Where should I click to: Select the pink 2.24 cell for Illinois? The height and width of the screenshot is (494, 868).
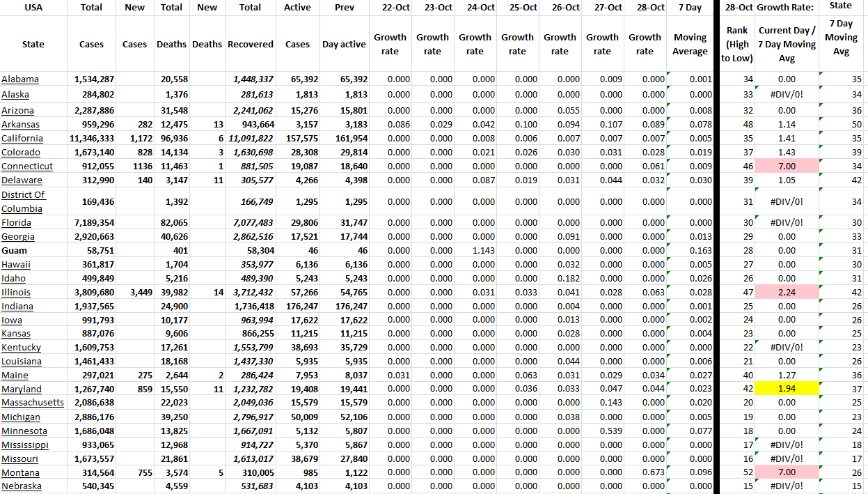787,291
